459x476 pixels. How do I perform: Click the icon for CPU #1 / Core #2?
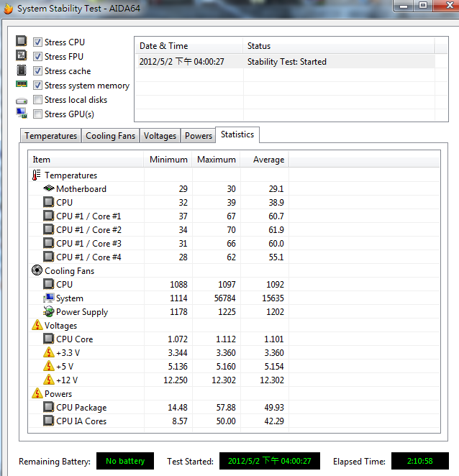49,229
